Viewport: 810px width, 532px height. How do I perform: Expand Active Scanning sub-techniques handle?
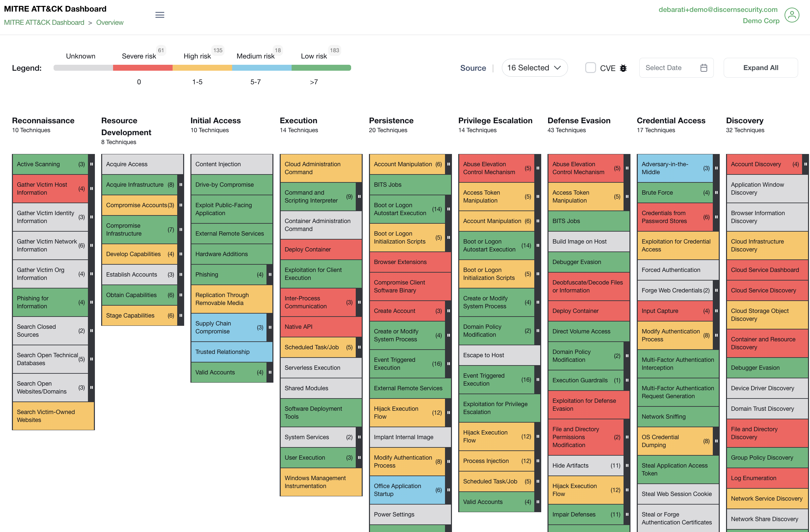(x=91, y=164)
